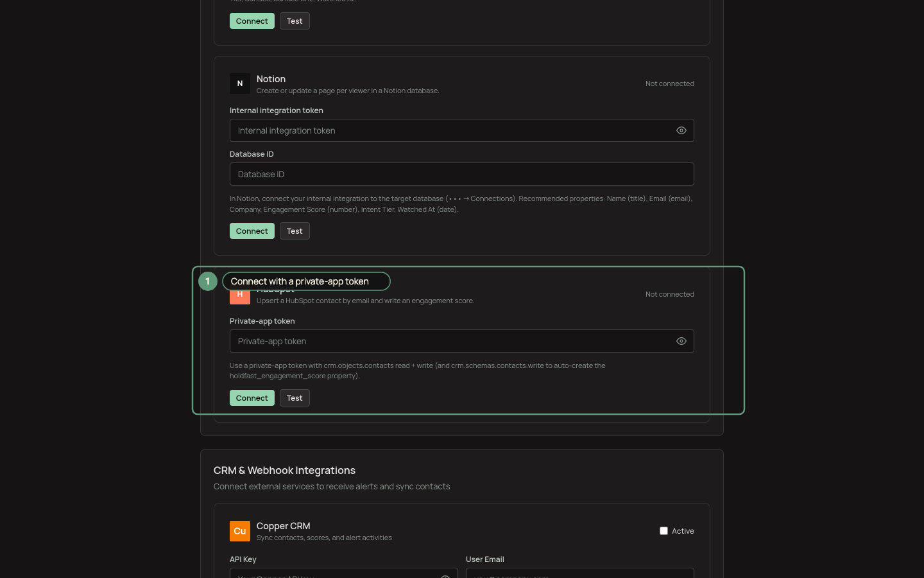924x578 pixels.
Task: Show the HubSpot private-app token
Action: pos(681,341)
